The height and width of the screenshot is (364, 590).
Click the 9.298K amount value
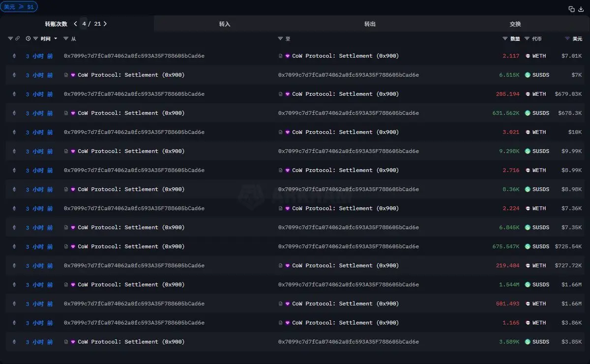coord(509,151)
